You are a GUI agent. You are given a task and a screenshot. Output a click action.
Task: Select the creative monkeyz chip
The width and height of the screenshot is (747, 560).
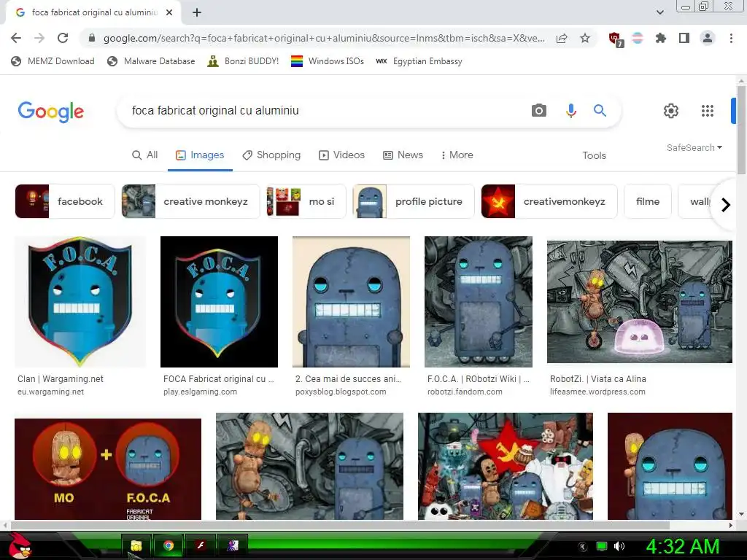[x=190, y=201]
